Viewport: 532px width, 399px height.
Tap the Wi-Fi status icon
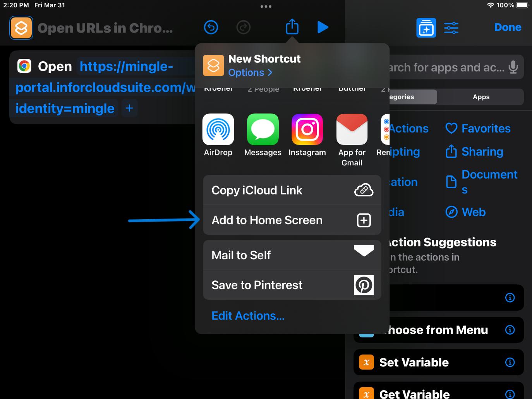pos(491,5)
